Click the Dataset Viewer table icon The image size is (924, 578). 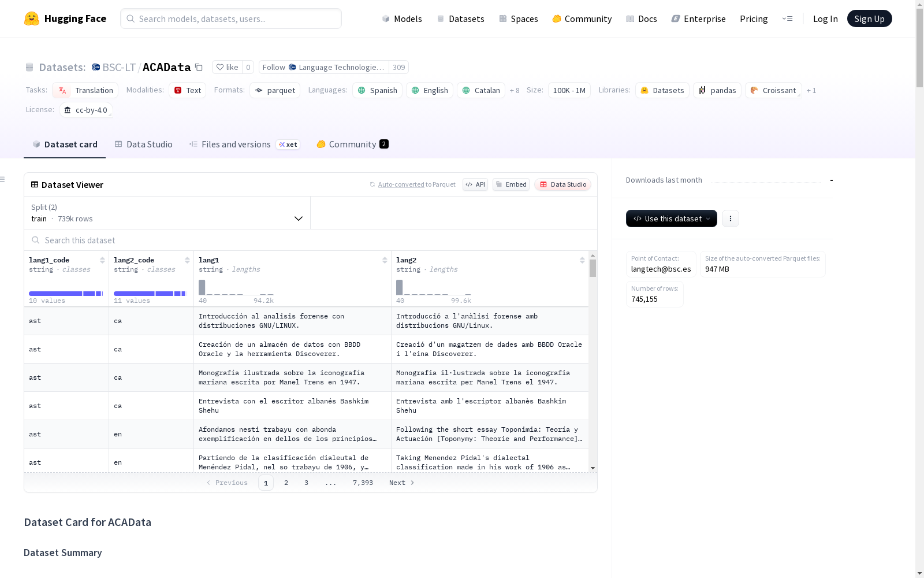[x=35, y=184]
